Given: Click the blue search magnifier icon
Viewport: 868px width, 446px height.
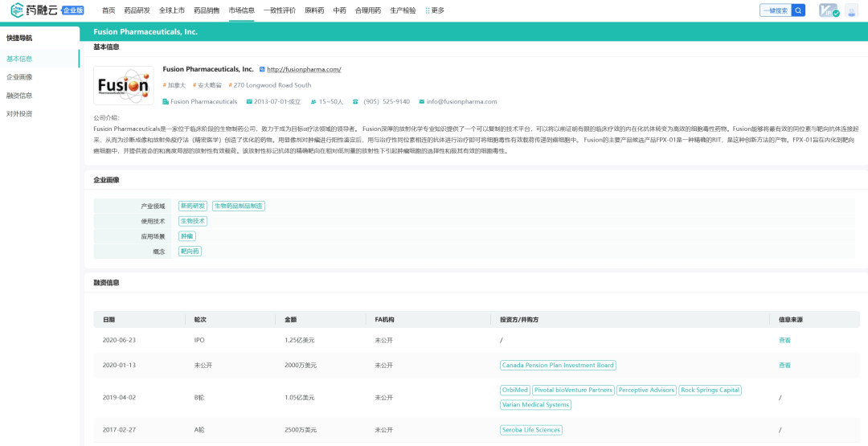Looking at the screenshot, I should click(798, 10).
